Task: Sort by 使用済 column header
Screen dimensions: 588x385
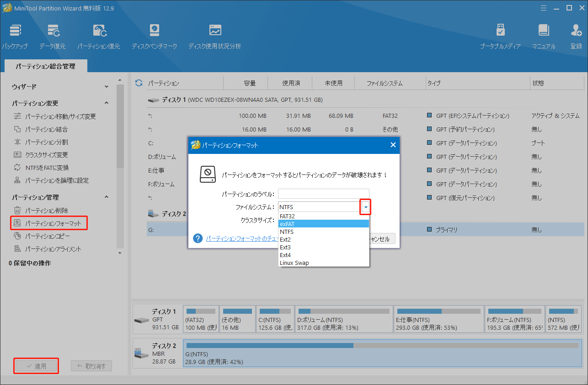Action: 290,83
